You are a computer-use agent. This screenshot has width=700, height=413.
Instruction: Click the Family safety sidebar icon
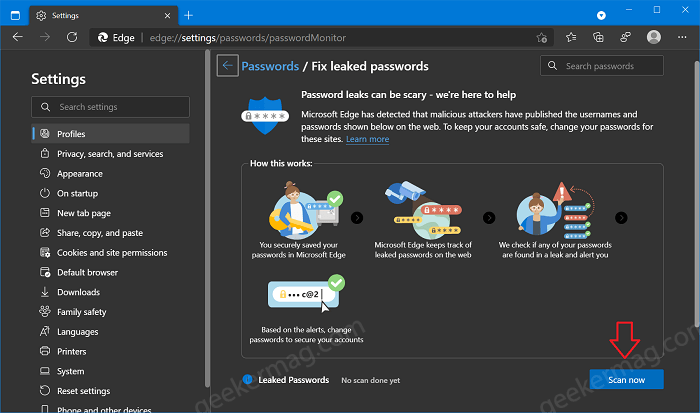[x=45, y=311]
